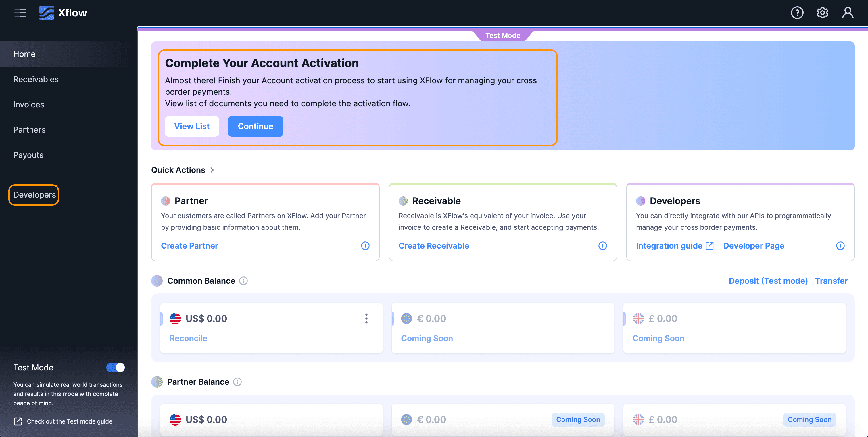Image resolution: width=868 pixels, height=437 pixels.
Task: Click info icon on Receivable card
Action: [x=602, y=246]
